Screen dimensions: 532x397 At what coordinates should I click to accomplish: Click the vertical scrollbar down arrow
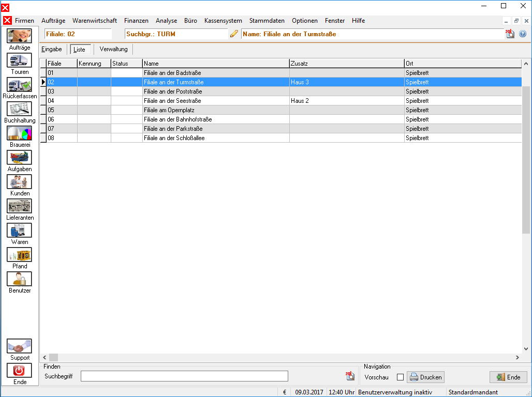(526, 349)
